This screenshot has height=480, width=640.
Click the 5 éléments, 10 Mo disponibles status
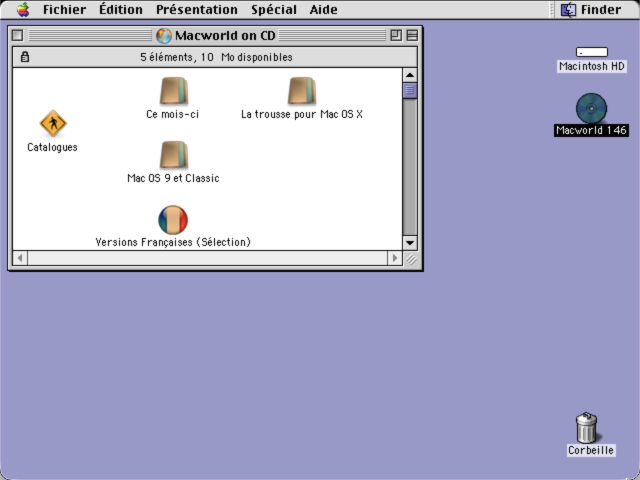pos(216,57)
